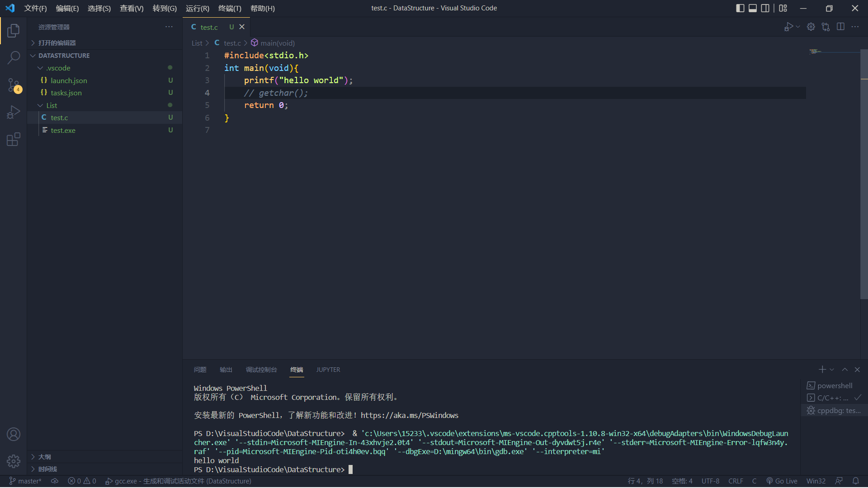The image size is (868, 488).
Task: Open the Search view in activity bar
Action: click(14, 57)
